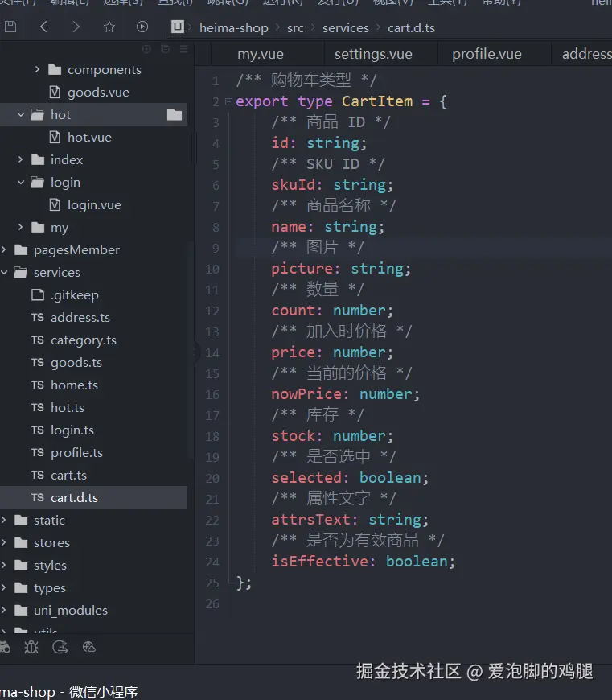Click 'export type CartItem' declaration line

pyautogui.click(x=341, y=101)
